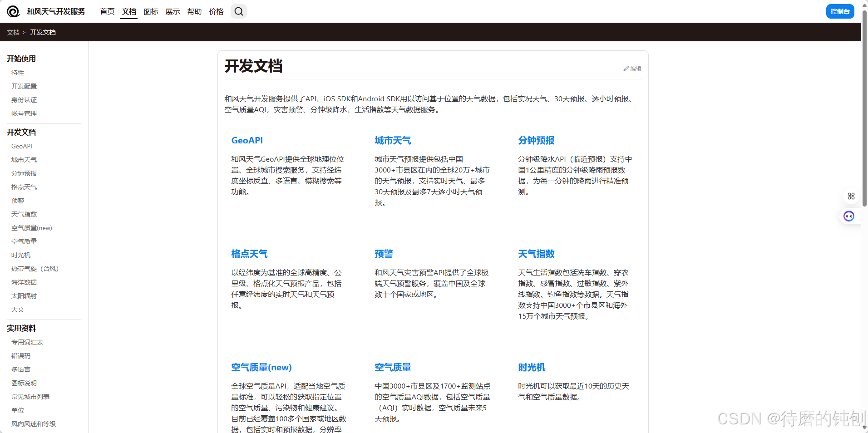Click the 实用资料 sidebar section heading

pyautogui.click(x=21, y=328)
